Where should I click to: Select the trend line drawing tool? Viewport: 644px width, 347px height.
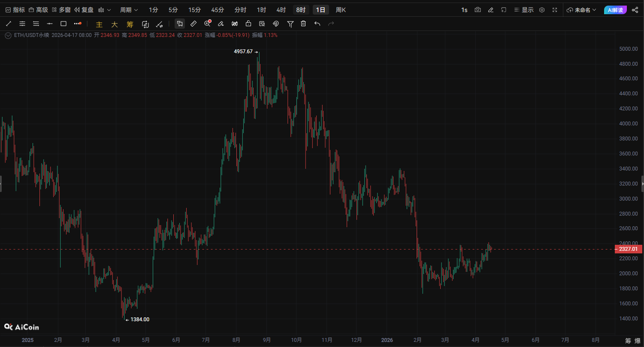pos(9,24)
